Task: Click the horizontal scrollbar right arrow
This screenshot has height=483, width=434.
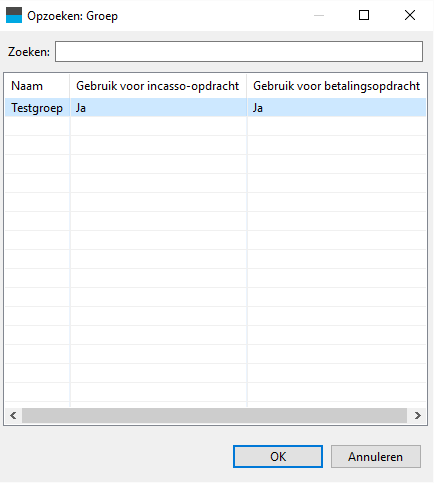Action: [417, 415]
